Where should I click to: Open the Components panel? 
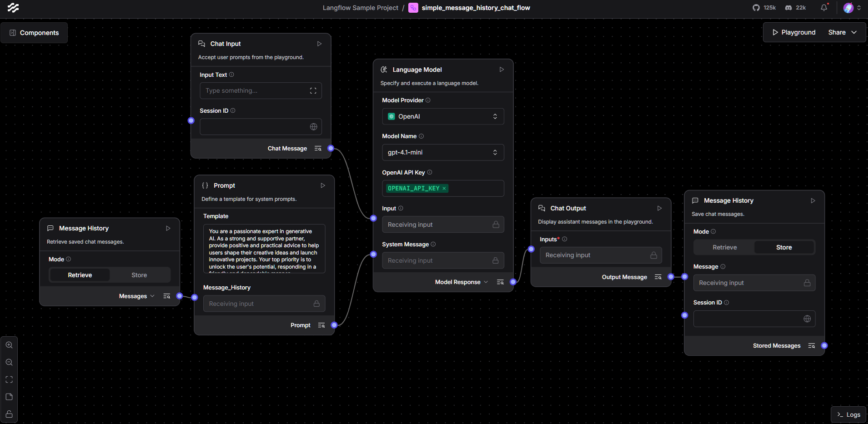coord(34,33)
